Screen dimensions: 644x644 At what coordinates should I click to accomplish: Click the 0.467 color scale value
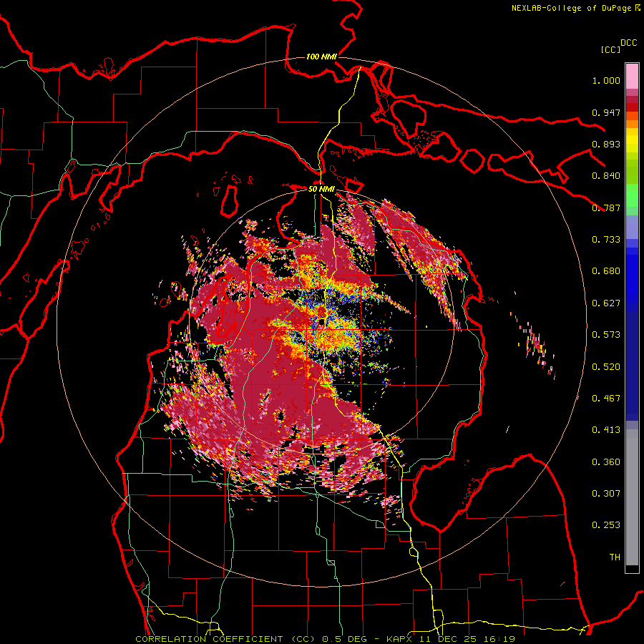(606, 399)
